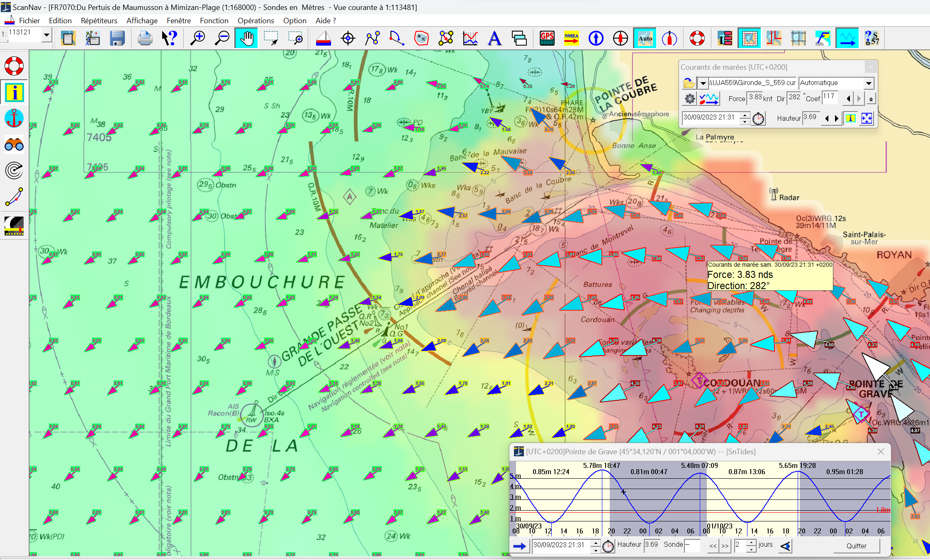Click the << previous period button

click(713, 546)
